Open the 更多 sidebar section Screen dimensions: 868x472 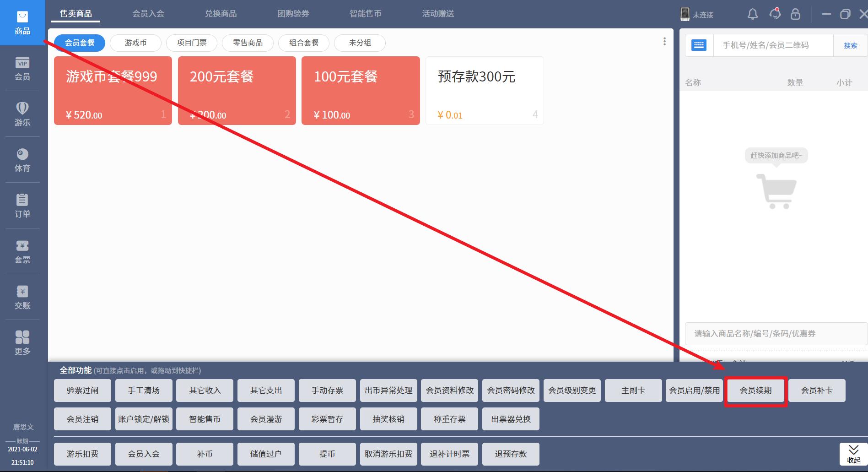(22, 343)
